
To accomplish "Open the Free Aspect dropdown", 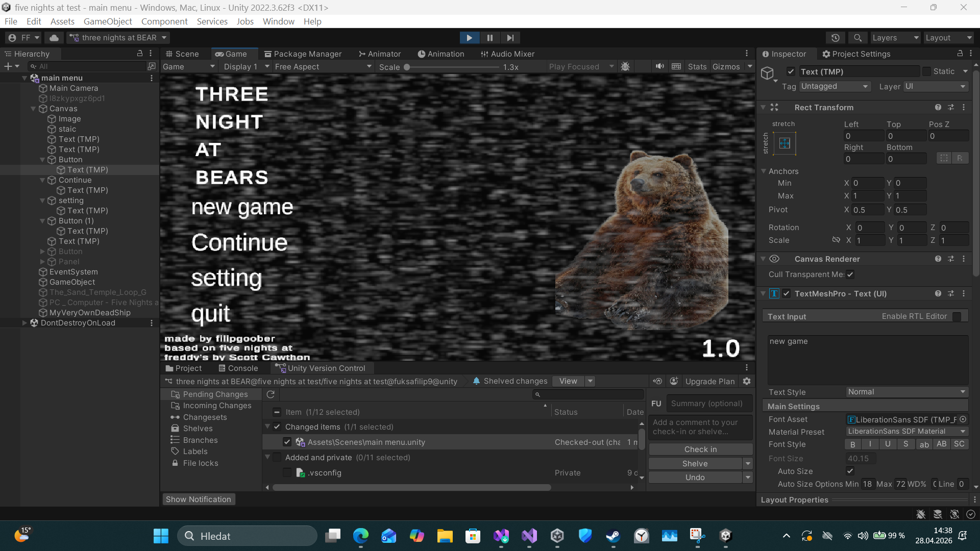I will click(323, 67).
